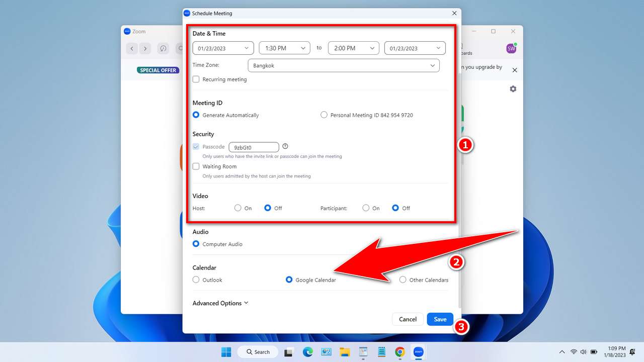Image resolution: width=644 pixels, height=362 pixels.
Task: Click the SPECIAL OFFER badge
Action: (158, 70)
